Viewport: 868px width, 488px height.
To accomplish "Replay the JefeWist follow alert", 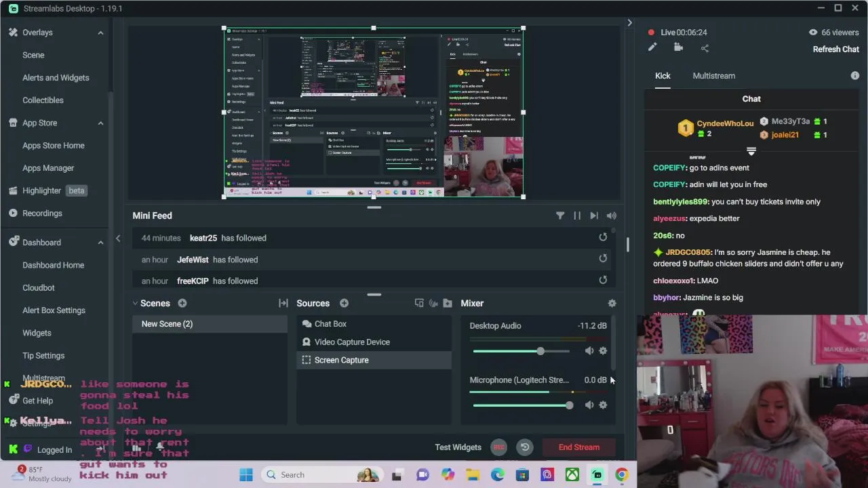I will (603, 258).
